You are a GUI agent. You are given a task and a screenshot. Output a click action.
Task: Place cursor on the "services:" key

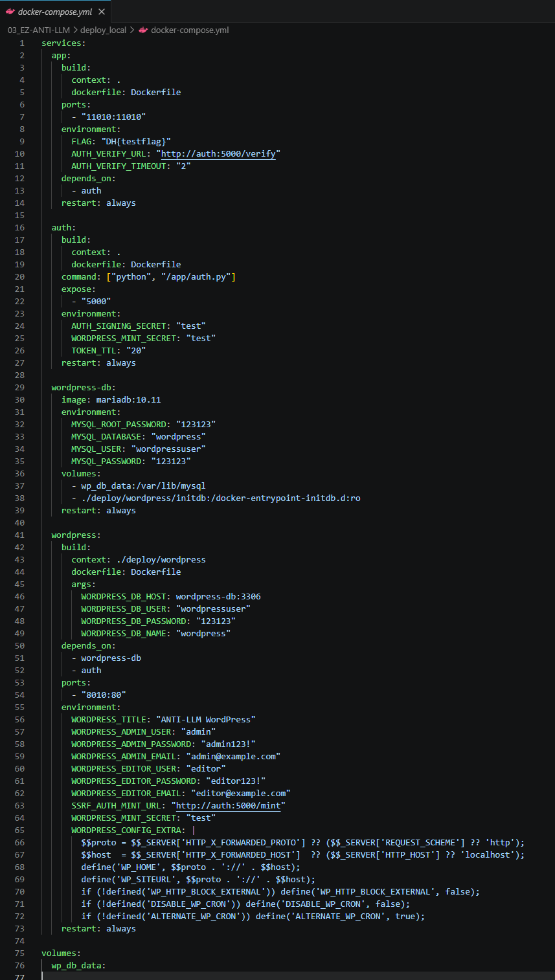coord(63,43)
